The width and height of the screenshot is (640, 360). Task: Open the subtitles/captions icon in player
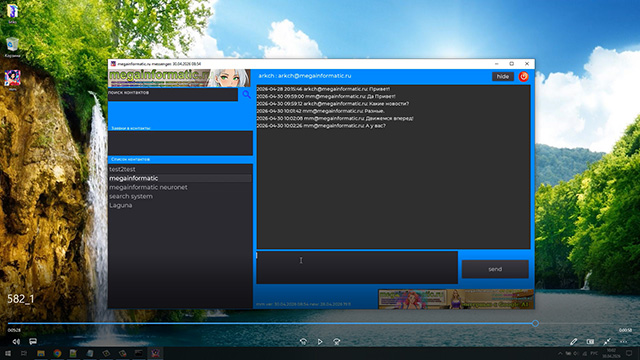tap(33, 342)
